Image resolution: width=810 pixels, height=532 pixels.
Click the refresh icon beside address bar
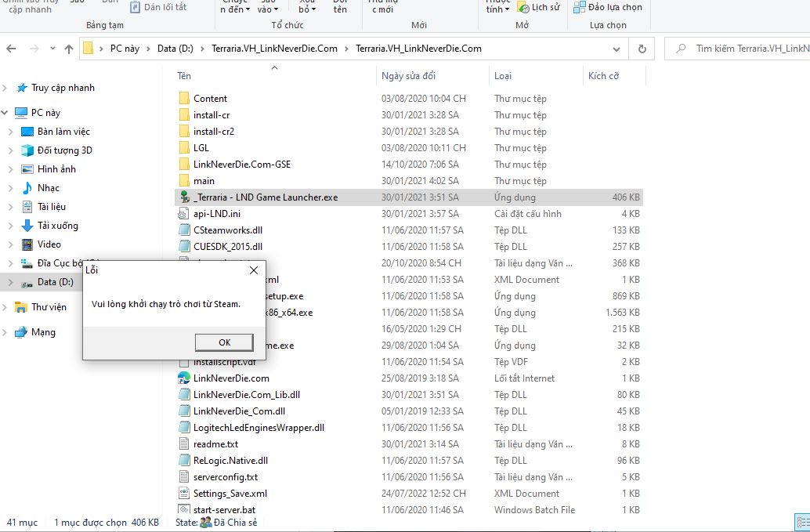point(642,49)
